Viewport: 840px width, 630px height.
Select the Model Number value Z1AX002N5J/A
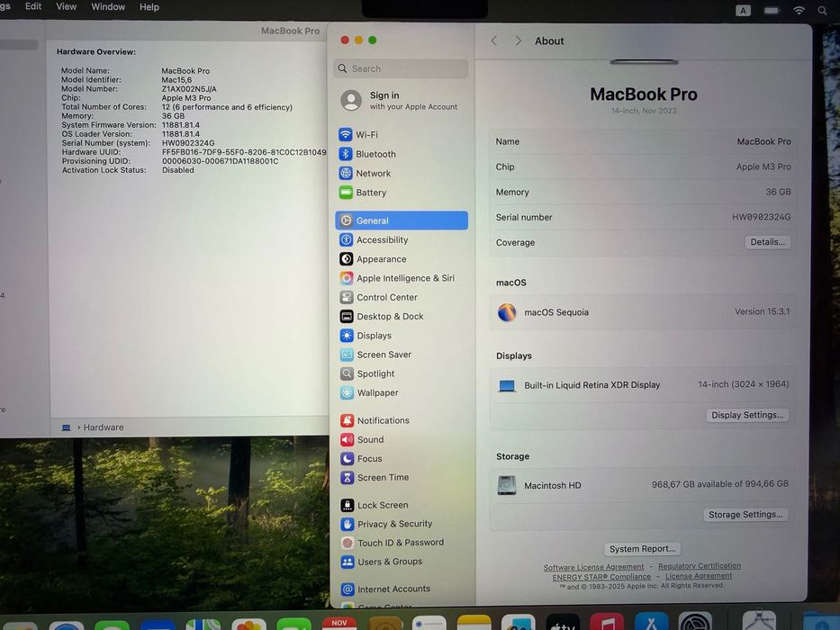[x=189, y=89]
